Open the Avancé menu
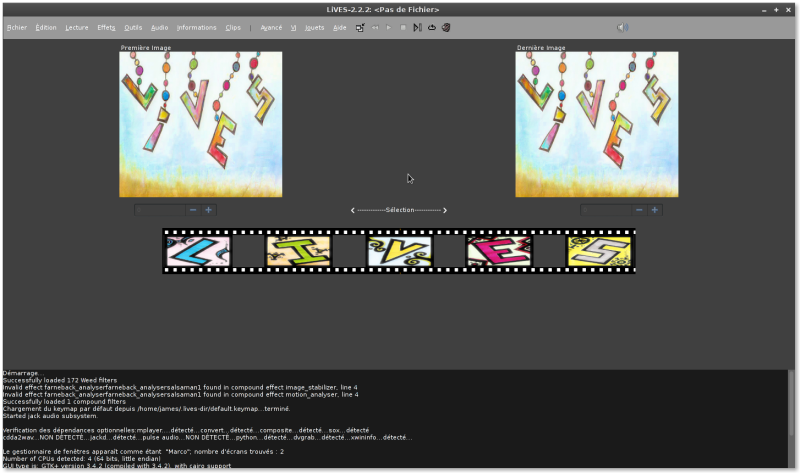 point(271,28)
